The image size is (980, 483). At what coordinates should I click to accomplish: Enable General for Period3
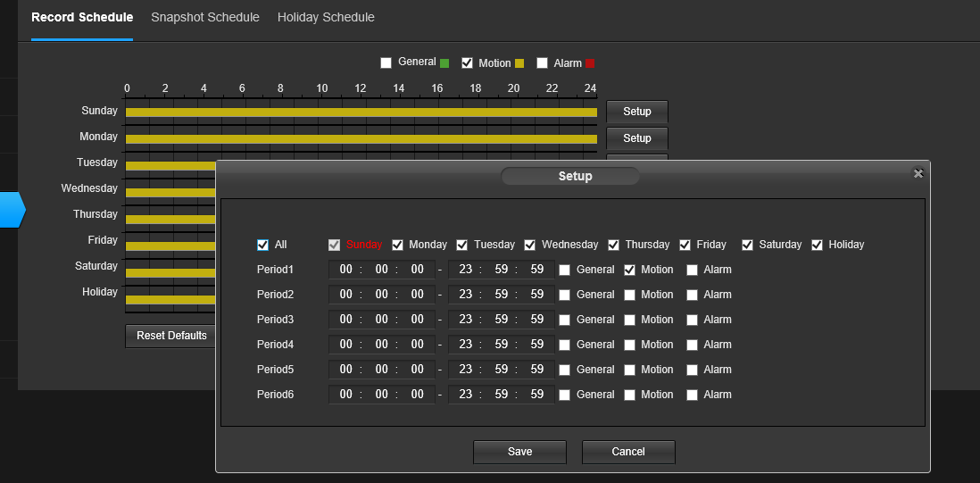point(564,320)
